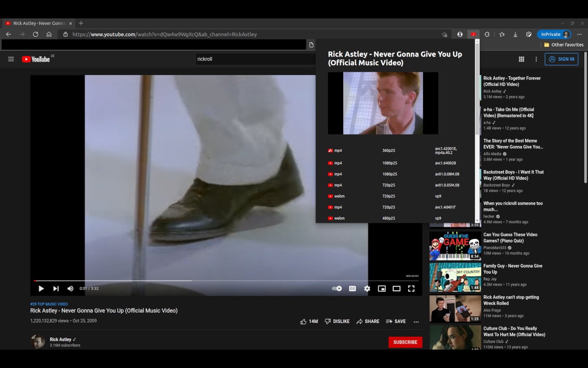Open Backstreet Boys I Want It That Way
Image resolution: width=588 pixels, height=368 pixels.
(x=513, y=175)
